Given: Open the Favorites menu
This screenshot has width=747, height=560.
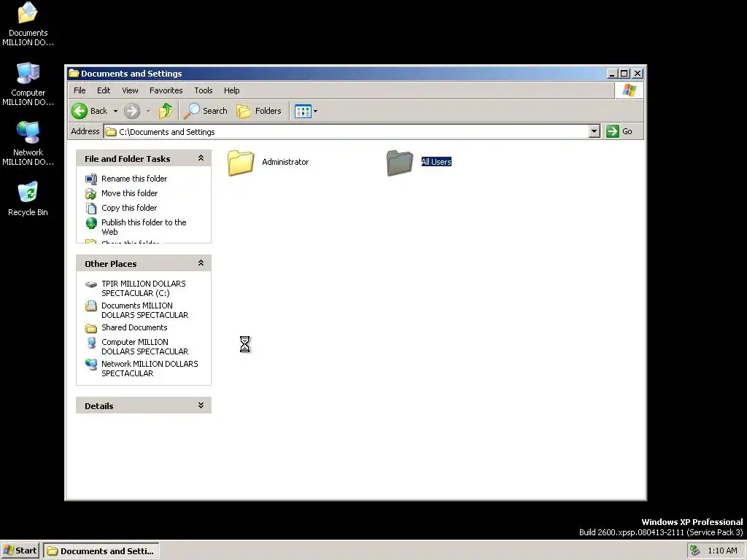Looking at the screenshot, I should click(166, 90).
